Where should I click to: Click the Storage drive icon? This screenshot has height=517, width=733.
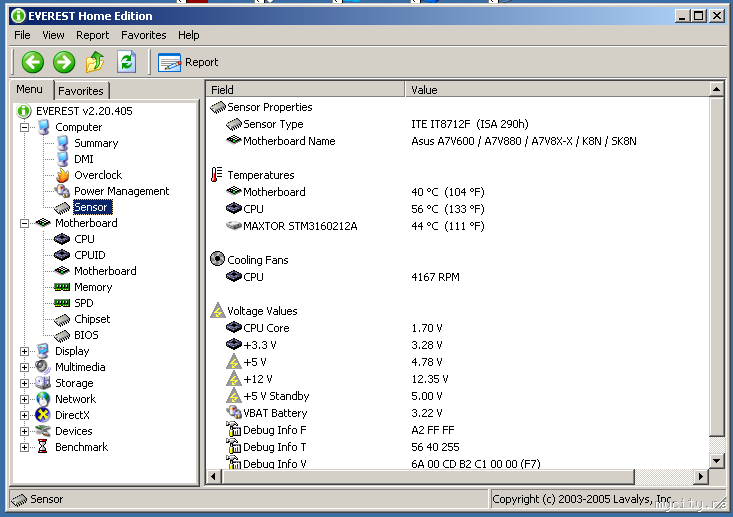pos(43,382)
